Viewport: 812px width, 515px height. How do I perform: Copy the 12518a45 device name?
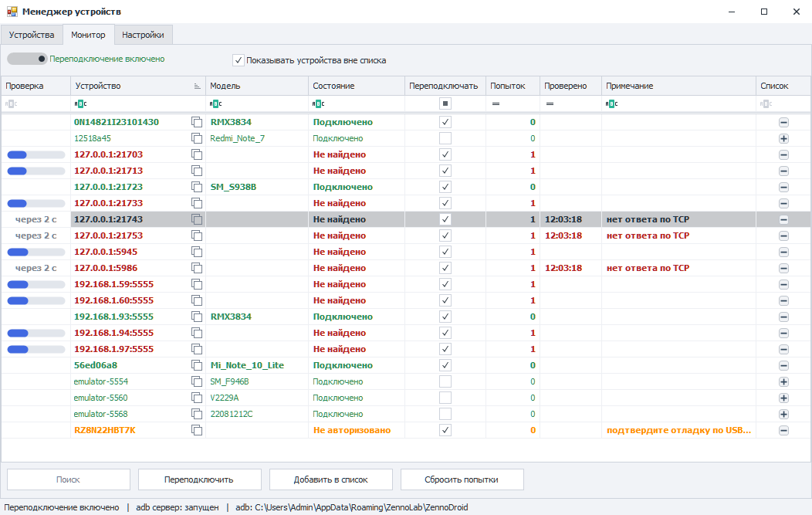coord(197,138)
